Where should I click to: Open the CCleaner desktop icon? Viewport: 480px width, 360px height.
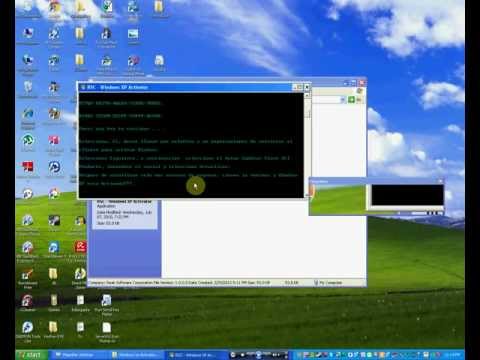click(27, 302)
